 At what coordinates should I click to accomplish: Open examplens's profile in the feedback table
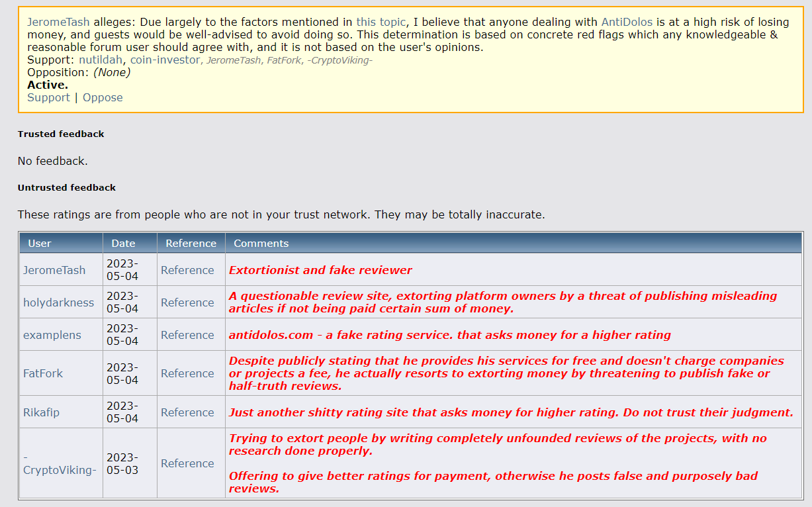52,335
